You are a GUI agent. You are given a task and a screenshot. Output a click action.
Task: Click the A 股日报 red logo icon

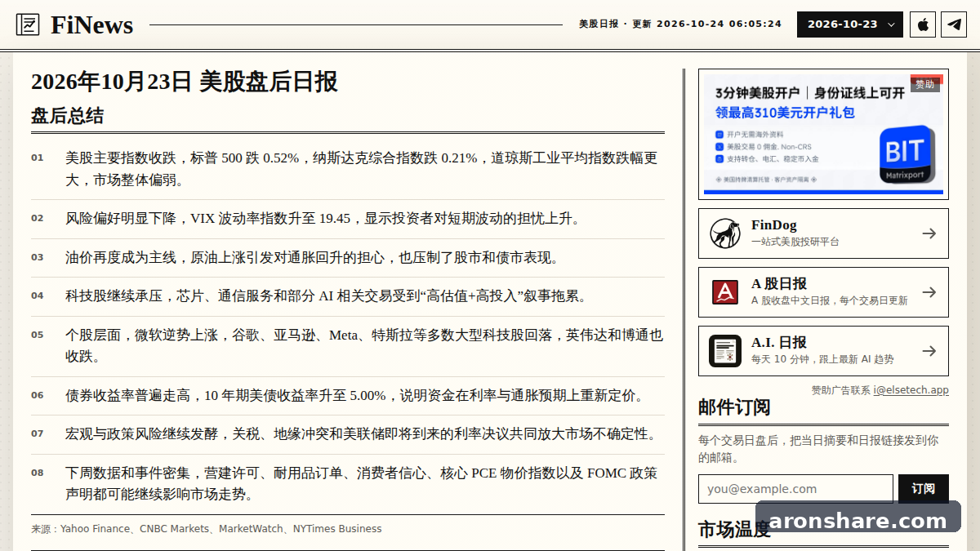tap(725, 292)
